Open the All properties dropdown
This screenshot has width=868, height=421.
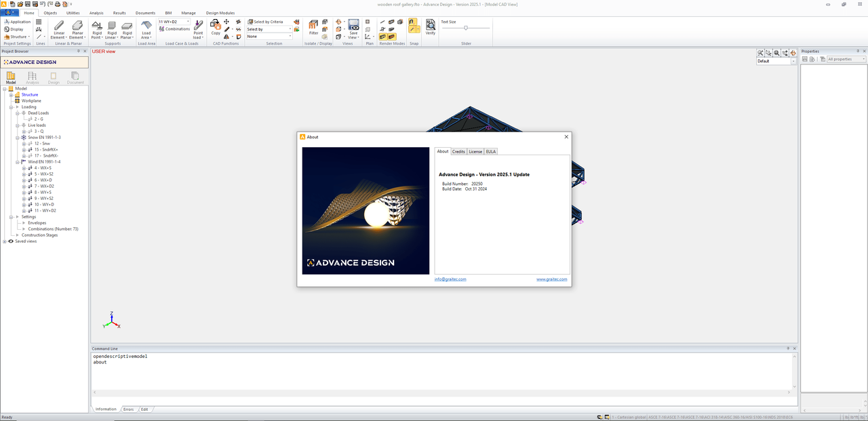coord(846,59)
